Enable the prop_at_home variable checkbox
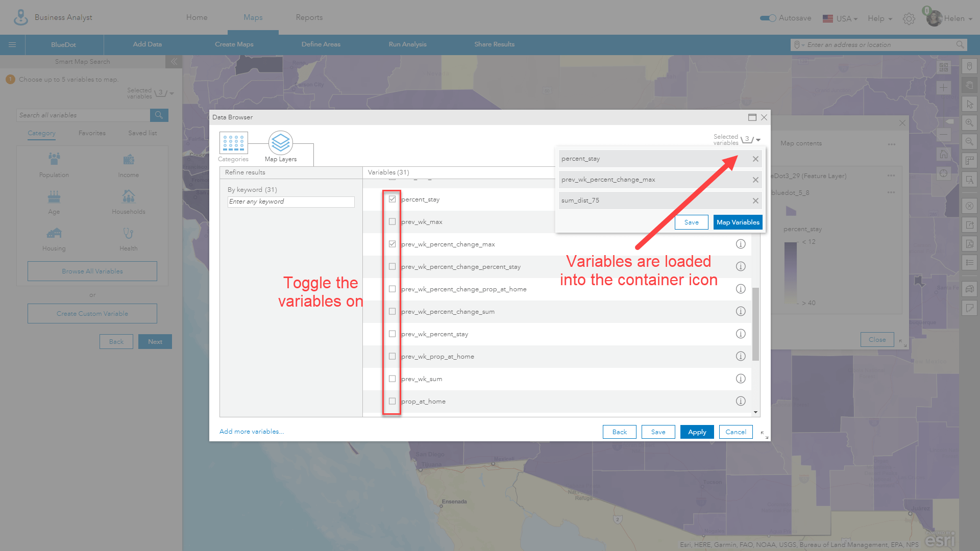 pos(391,401)
